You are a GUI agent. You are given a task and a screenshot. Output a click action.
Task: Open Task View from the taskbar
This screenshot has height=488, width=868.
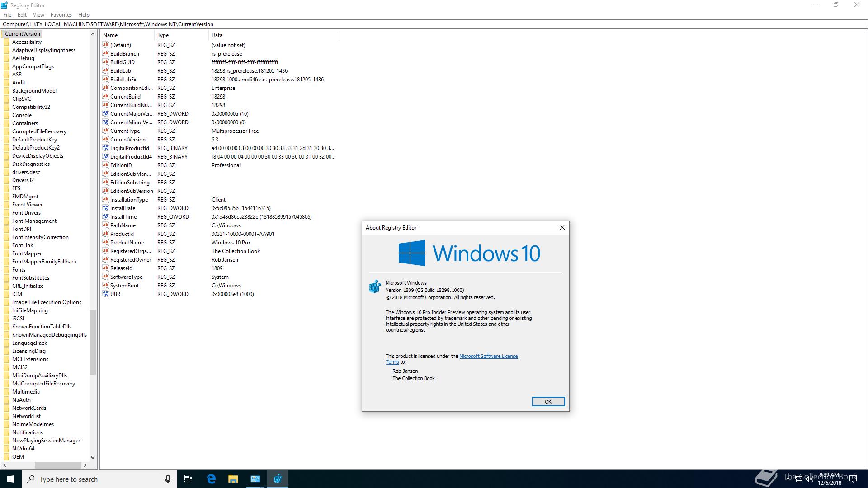tap(188, 479)
